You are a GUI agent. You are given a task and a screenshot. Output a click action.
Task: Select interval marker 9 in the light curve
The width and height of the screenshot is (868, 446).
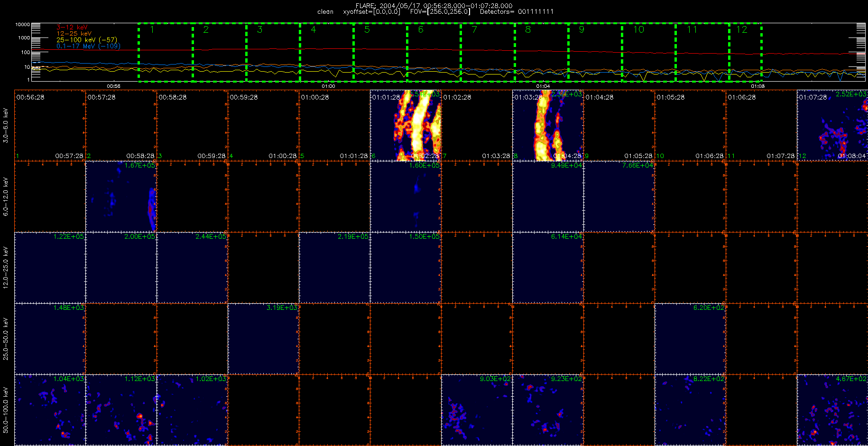[x=582, y=30]
